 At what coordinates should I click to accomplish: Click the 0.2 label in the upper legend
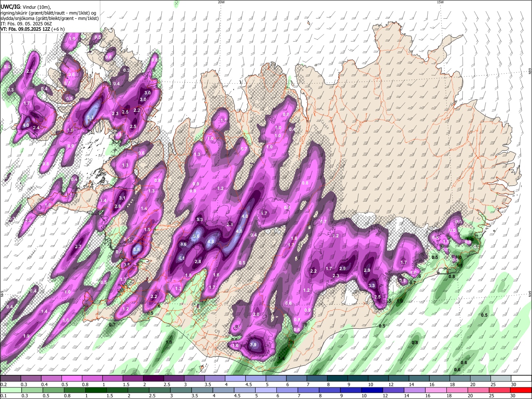click(x=3, y=384)
